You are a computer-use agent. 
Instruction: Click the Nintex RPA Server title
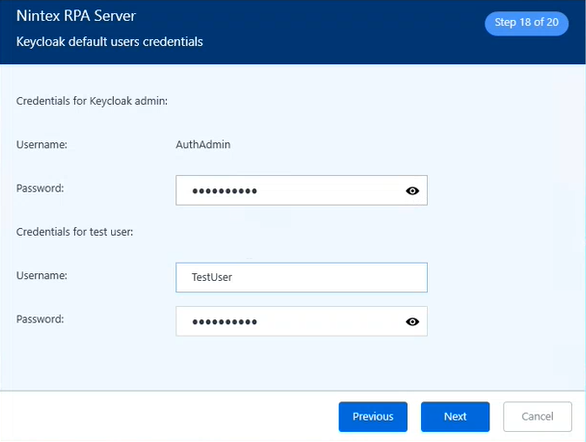pyautogui.click(x=76, y=16)
